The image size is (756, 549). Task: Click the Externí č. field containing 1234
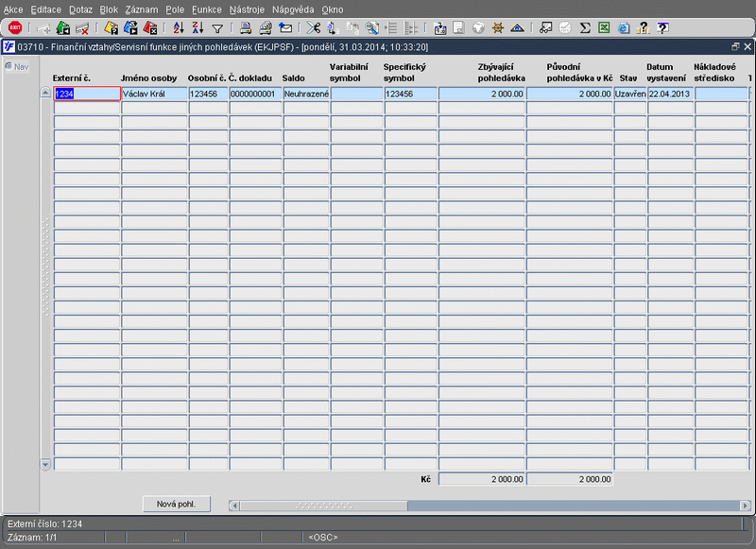tap(87, 94)
